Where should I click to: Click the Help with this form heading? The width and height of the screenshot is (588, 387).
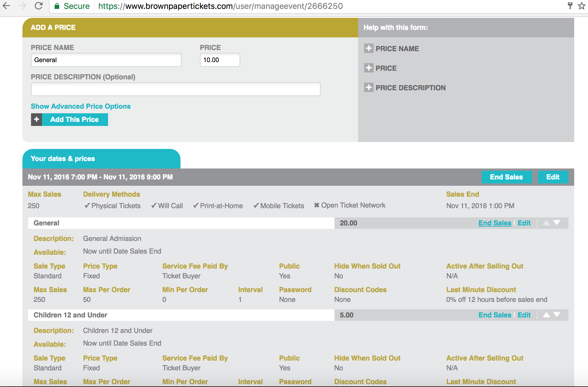396,28
